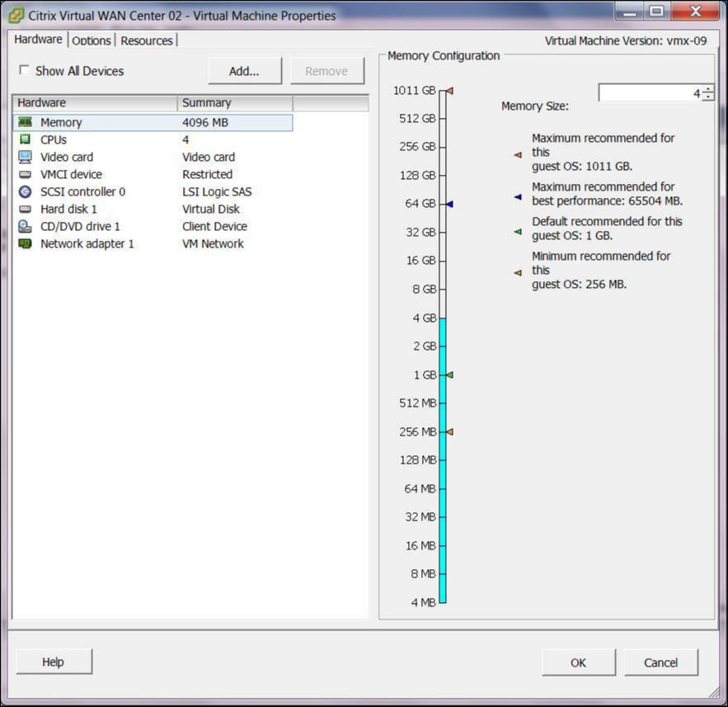Screen dimensions: 728x707
Task: Select the Video card row
Action: coord(153,158)
